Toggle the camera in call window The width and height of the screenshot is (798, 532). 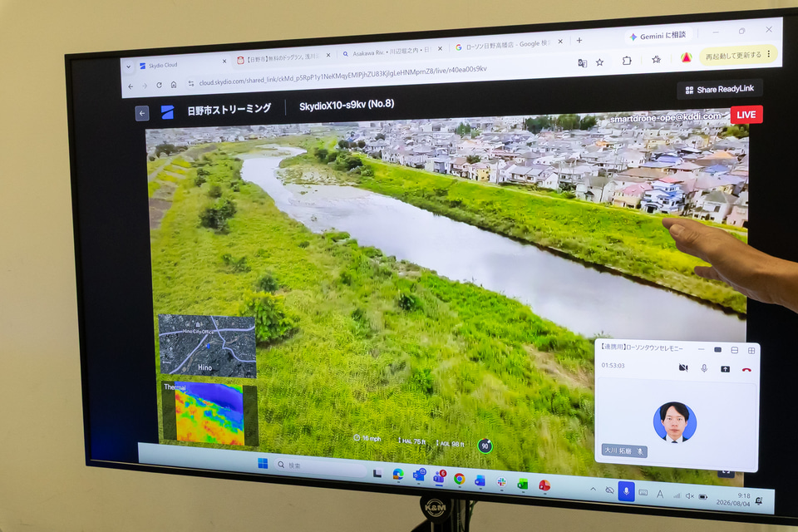point(683,367)
